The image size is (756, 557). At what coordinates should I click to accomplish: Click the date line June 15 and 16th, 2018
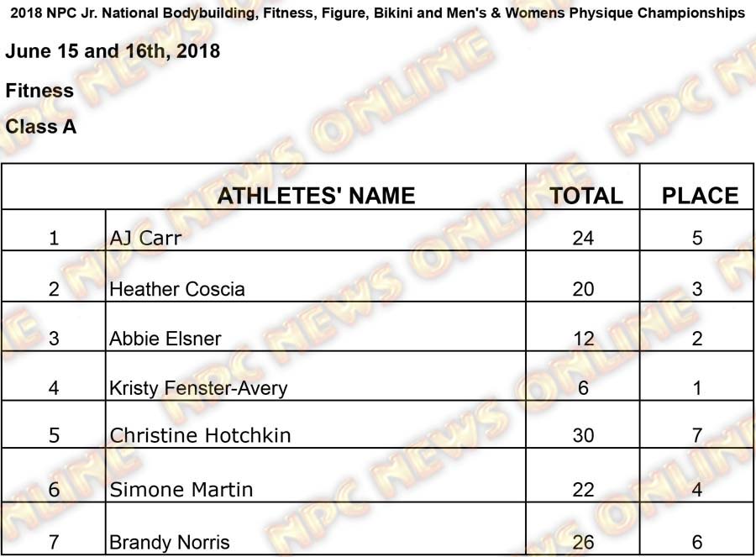[x=113, y=51]
